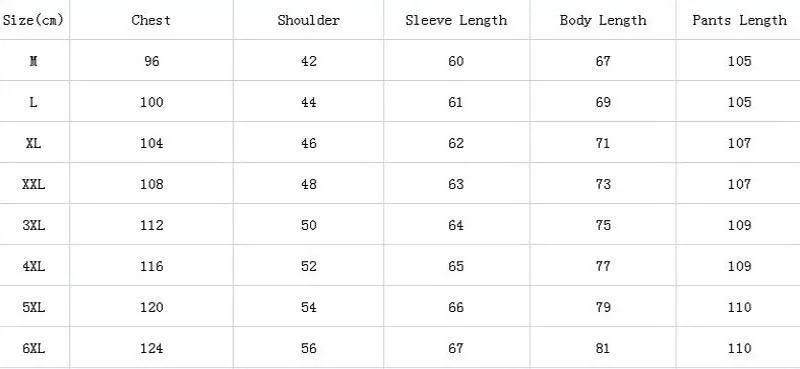Select the Chest column header
The image size is (800, 369).
[151, 20]
